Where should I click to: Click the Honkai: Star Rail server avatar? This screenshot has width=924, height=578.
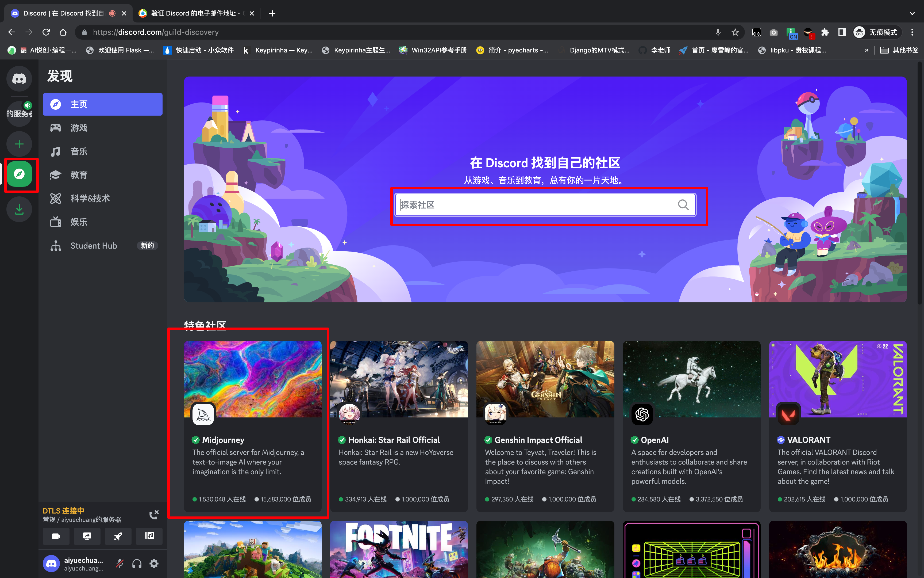click(x=349, y=415)
